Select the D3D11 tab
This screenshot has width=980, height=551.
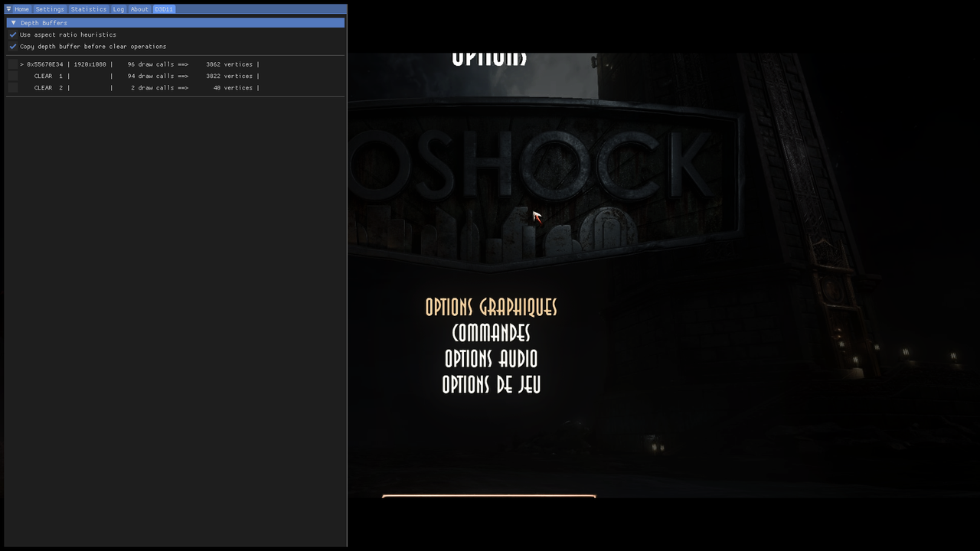(x=163, y=8)
